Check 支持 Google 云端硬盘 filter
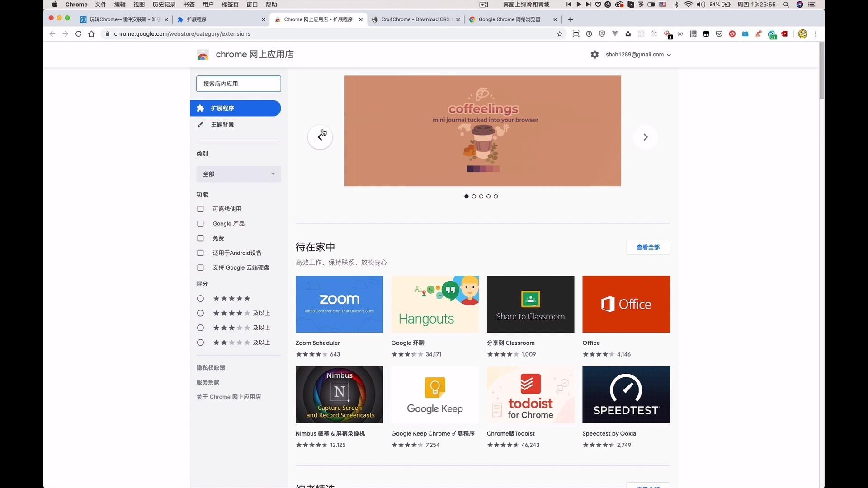 200,268
